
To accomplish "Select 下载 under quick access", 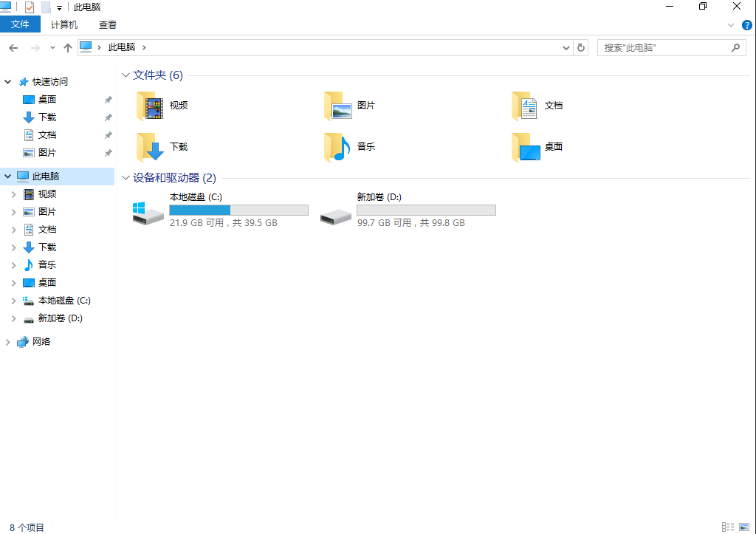I will point(47,117).
